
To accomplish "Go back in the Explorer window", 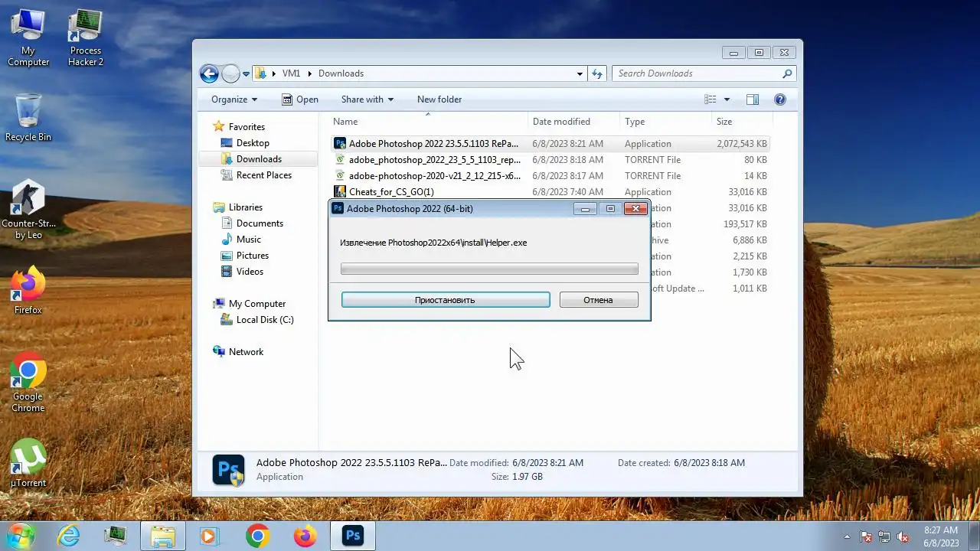I will [209, 73].
